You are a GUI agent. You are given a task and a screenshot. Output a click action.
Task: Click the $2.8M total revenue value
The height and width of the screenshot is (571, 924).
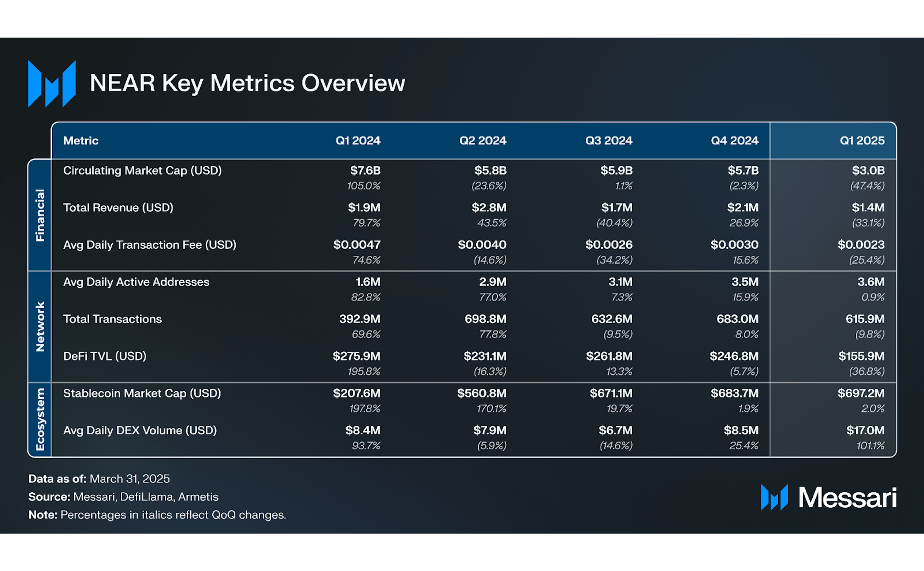pos(489,207)
